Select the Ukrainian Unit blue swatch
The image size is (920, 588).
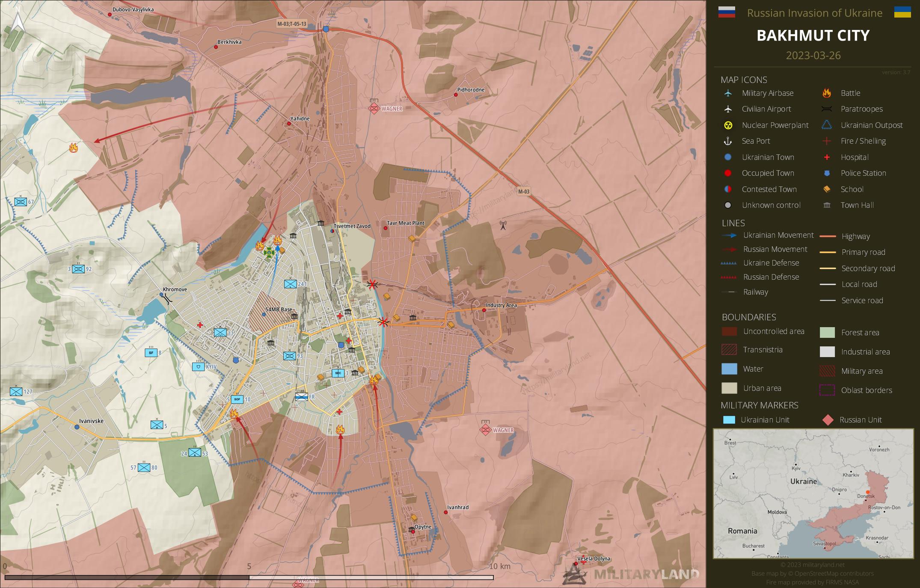click(729, 420)
